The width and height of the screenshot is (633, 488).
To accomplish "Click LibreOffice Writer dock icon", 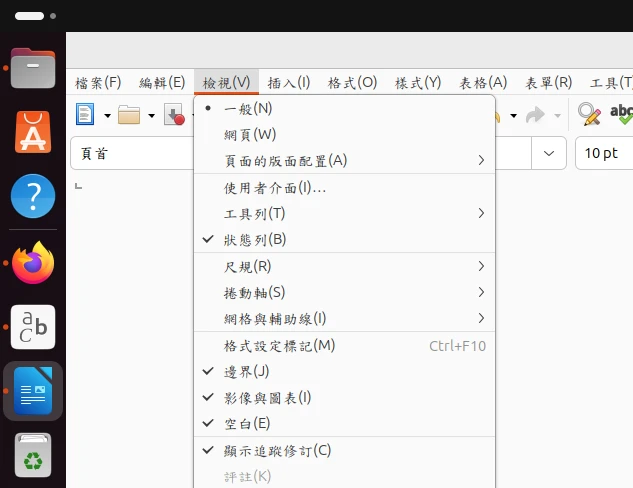I will tap(33, 391).
